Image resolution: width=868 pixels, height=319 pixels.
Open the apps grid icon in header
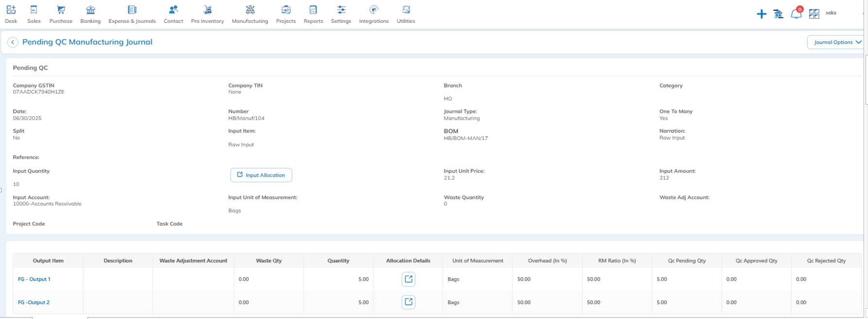point(814,14)
